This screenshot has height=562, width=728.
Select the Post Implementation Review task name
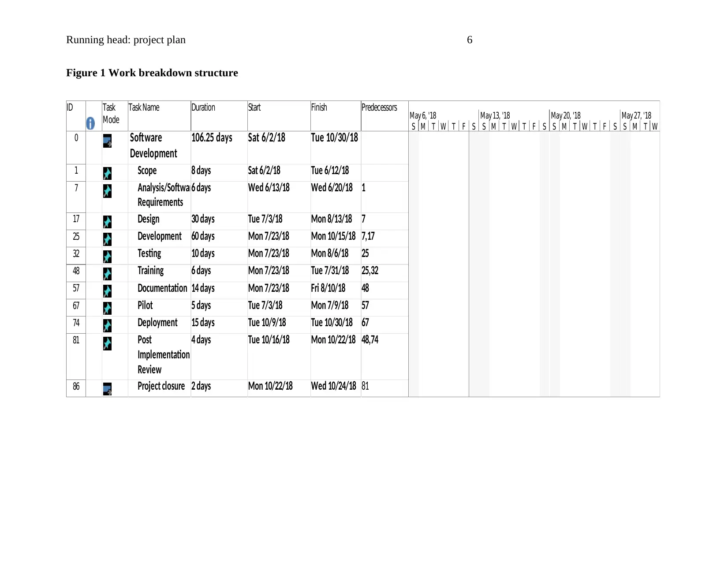[x=164, y=355]
